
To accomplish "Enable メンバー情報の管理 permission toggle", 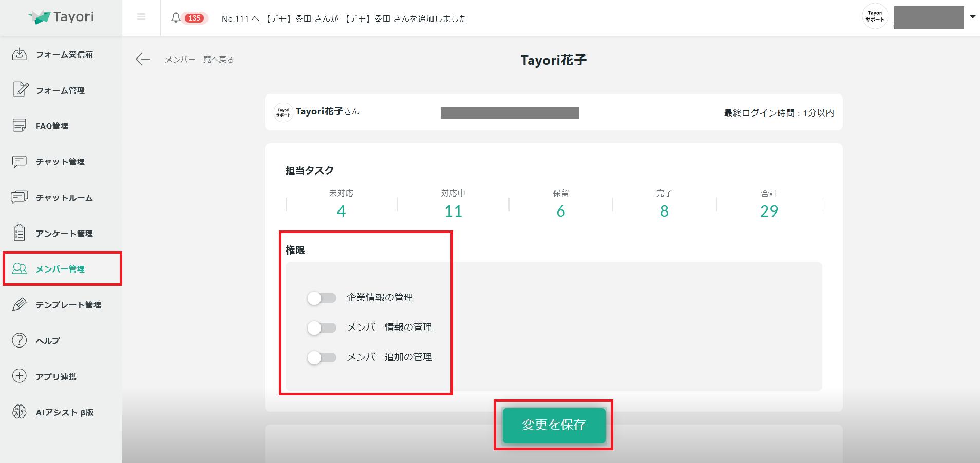I will (322, 327).
